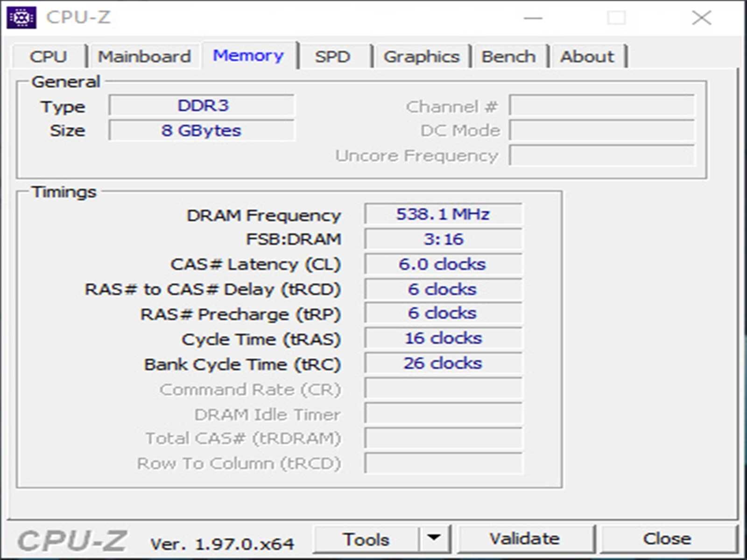Open the Mainboard tab
Viewport: 747px width, 560px height.
[144, 56]
